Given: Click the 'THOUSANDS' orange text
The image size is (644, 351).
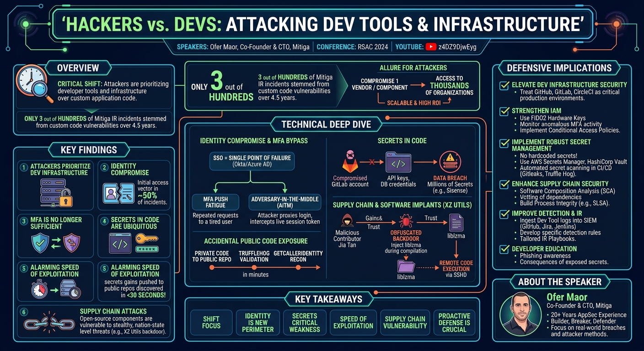Looking at the screenshot, I should [449, 85].
